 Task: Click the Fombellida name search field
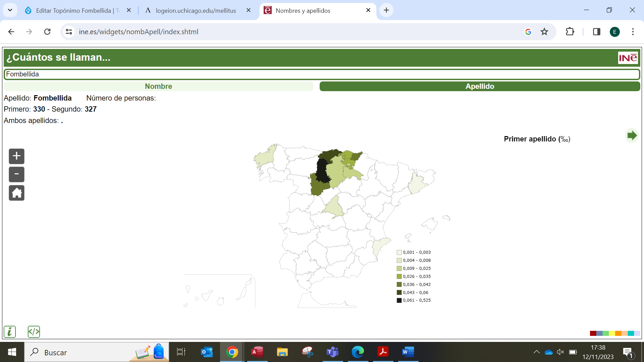321,74
